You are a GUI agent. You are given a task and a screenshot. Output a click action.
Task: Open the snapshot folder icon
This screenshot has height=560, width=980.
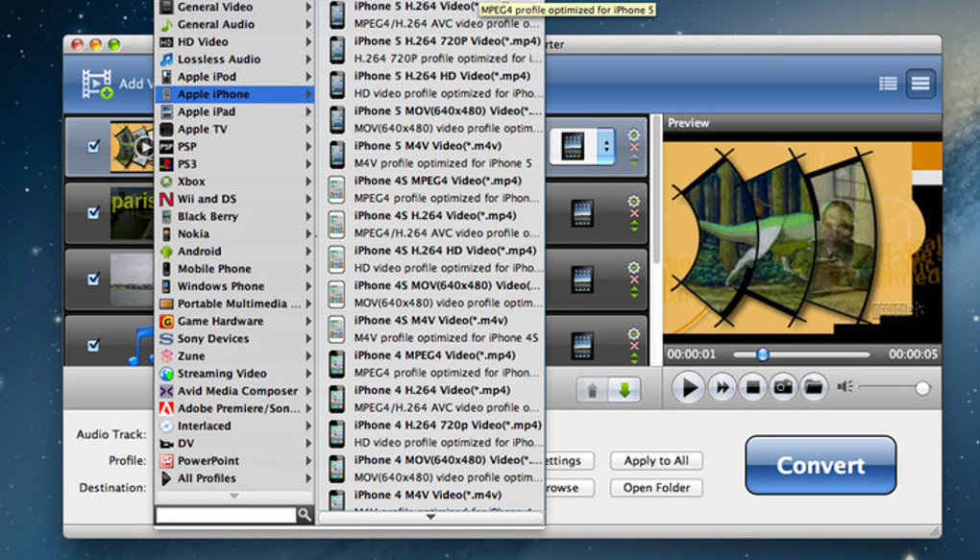tap(814, 387)
